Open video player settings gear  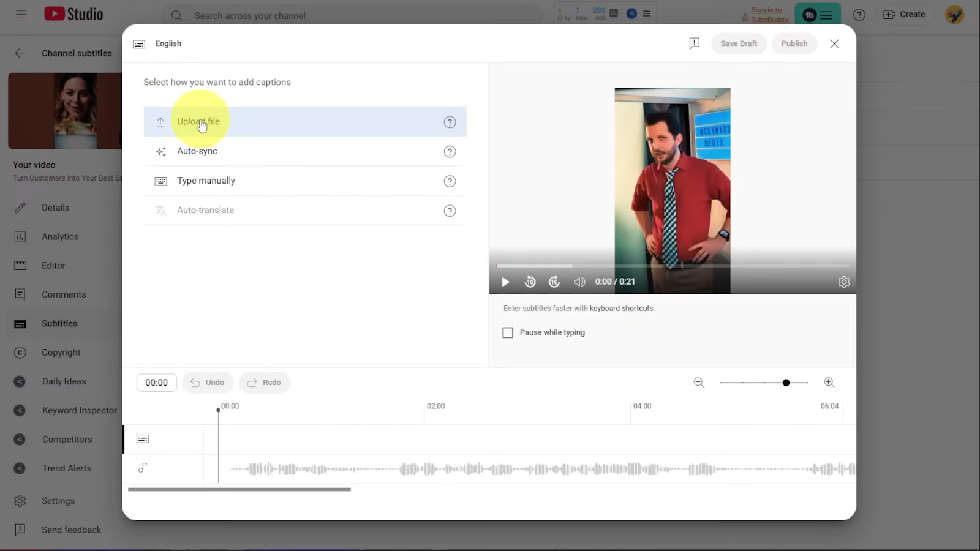pyautogui.click(x=843, y=282)
